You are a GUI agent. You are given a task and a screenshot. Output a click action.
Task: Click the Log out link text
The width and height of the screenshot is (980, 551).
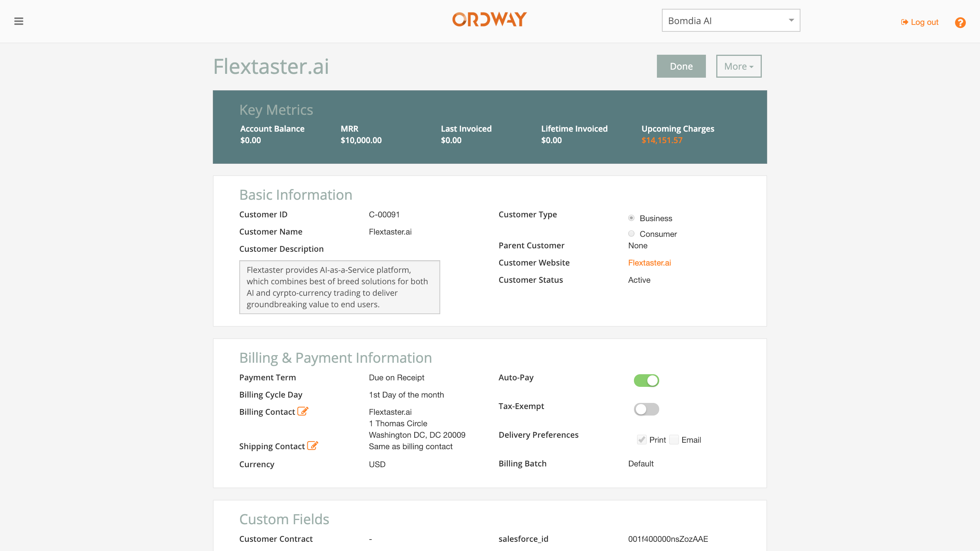point(924,22)
